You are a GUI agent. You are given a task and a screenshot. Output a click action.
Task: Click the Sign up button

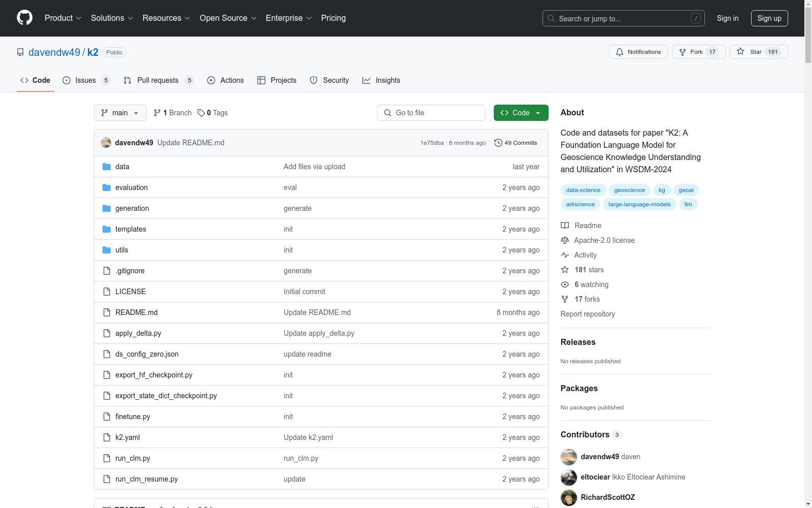(769, 18)
